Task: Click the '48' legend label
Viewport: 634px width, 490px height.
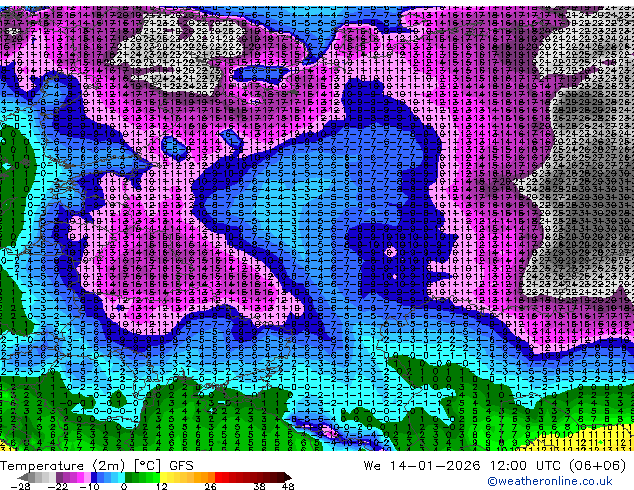Action: (288, 486)
